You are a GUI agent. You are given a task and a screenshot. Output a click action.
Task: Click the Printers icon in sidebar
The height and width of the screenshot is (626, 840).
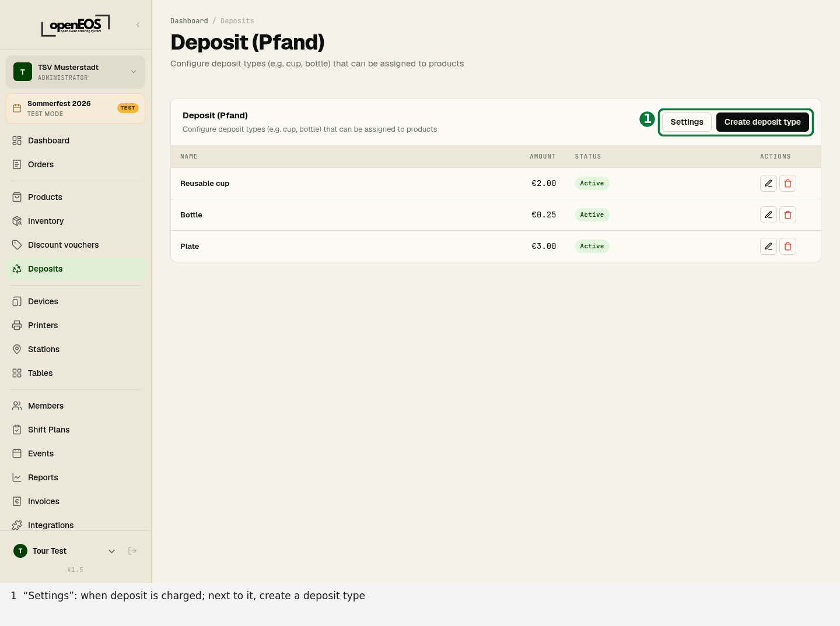(17, 325)
